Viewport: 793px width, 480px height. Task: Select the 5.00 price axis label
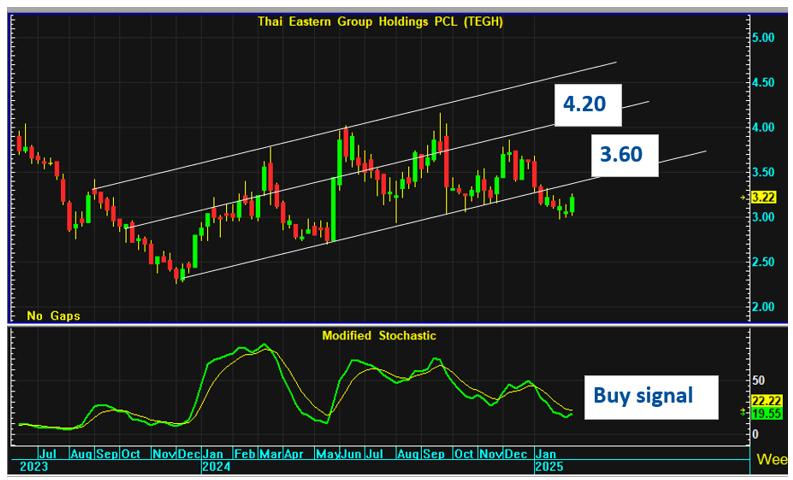[763, 38]
